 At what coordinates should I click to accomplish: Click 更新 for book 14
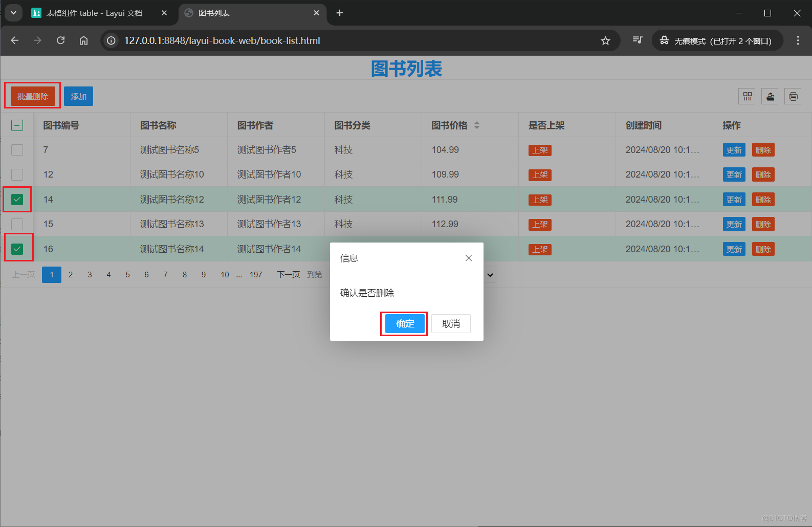(x=734, y=200)
